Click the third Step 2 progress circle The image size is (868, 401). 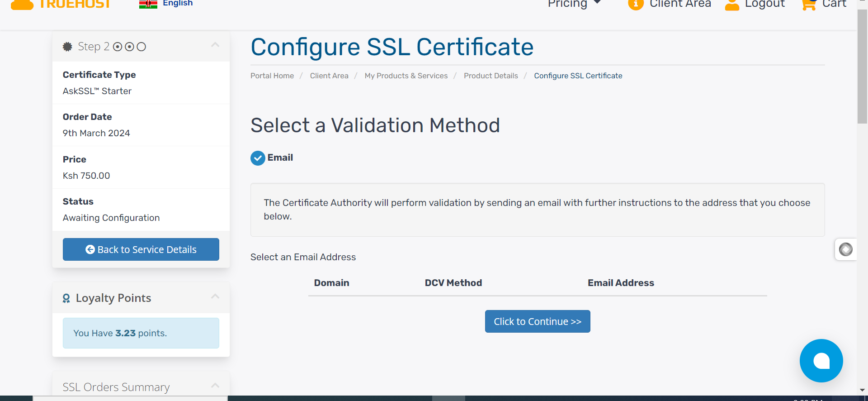pos(142,47)
